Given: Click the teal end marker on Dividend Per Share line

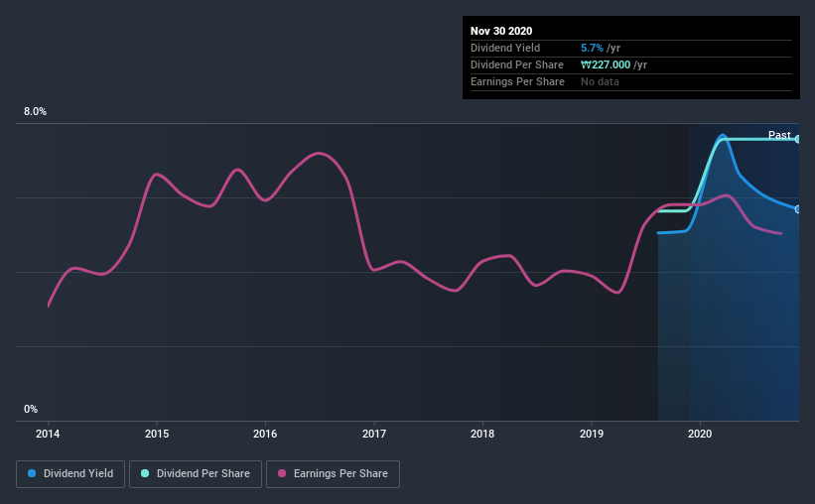Looking at the screenshot, I should (x=797, y=139).
